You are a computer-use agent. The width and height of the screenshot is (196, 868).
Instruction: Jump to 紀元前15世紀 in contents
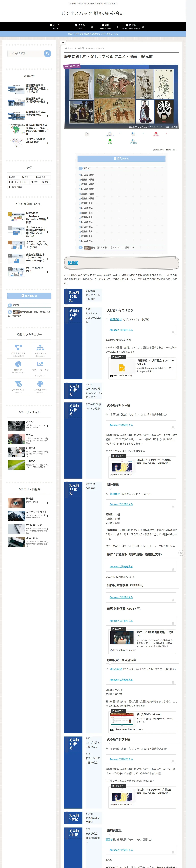(x=87, y=175)
